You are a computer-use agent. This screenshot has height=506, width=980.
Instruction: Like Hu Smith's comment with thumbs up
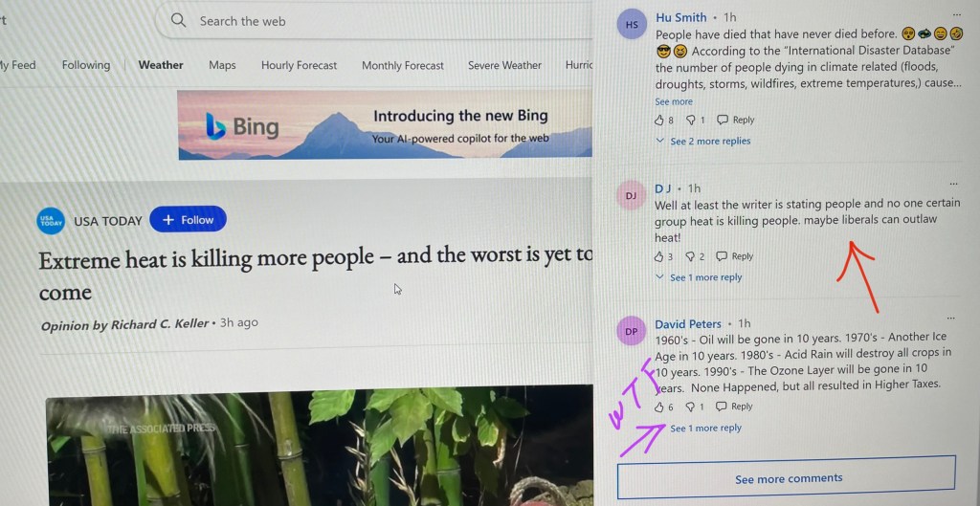pyautogui.click(x=658, y=120)
